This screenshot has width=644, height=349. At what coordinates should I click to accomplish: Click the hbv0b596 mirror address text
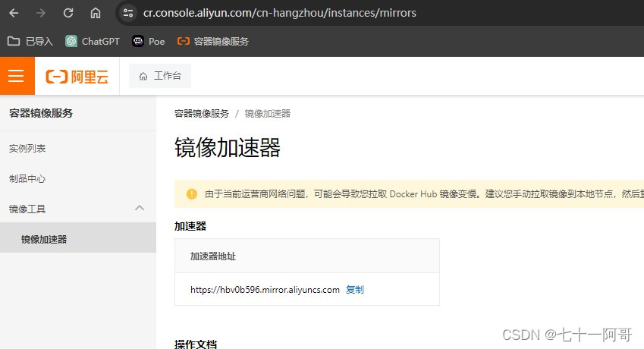(x=265, y=290)
